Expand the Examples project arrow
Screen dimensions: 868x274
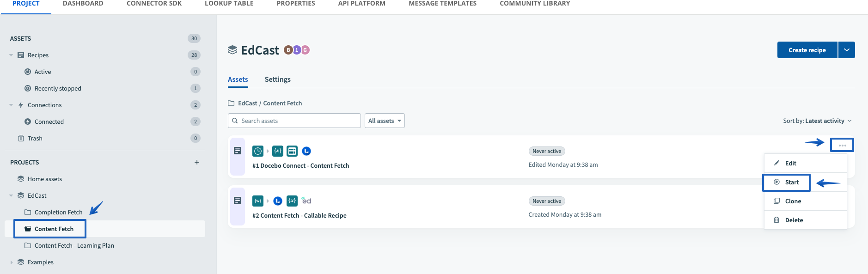11,262
